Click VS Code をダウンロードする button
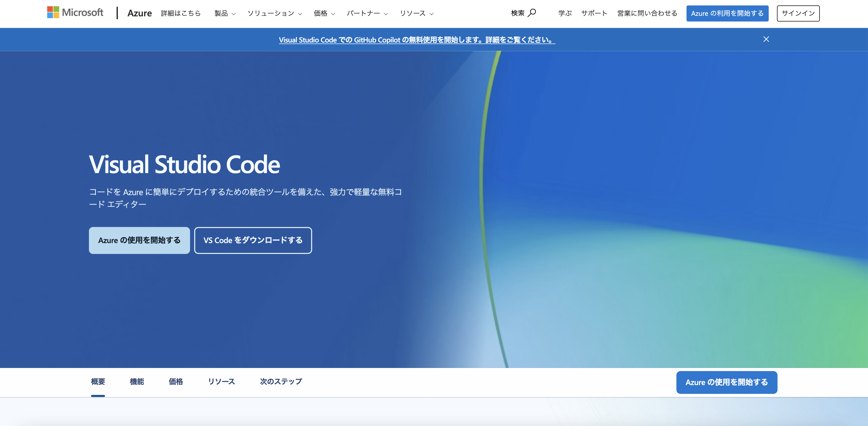The width and height of the screenshot is (868, 426). [253, 240]
